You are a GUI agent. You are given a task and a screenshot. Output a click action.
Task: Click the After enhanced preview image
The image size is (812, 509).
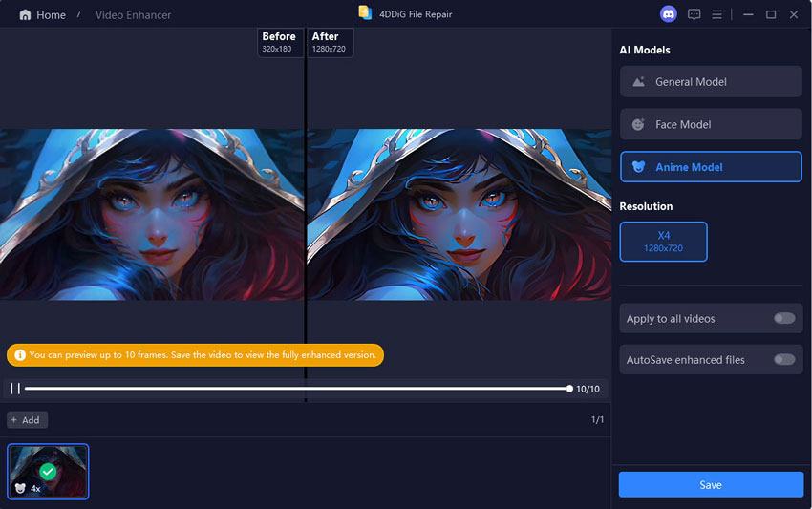tap(459, 214)
